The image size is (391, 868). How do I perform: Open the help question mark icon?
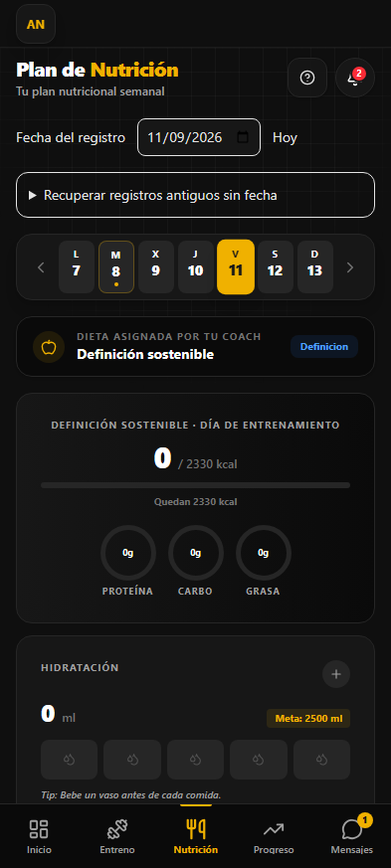click(x=307, y=78)
